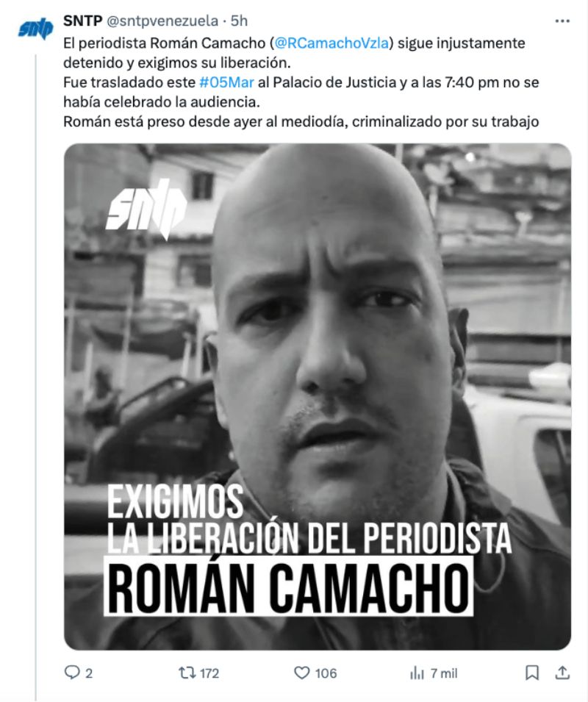
Task: Click the repost arrows icon
Action: pyautogui.click(x=186, y=673)
